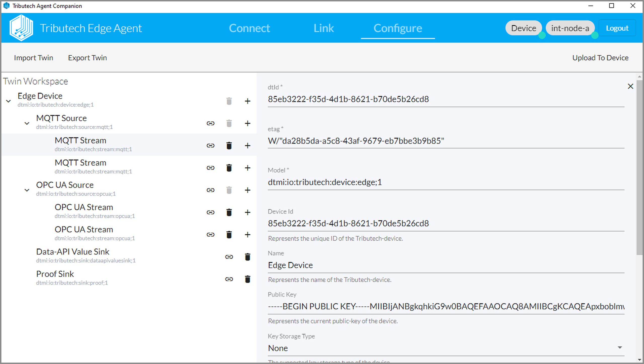The image size is (644, 364).
Task: Click into the etag field
Action: point(446,141)
